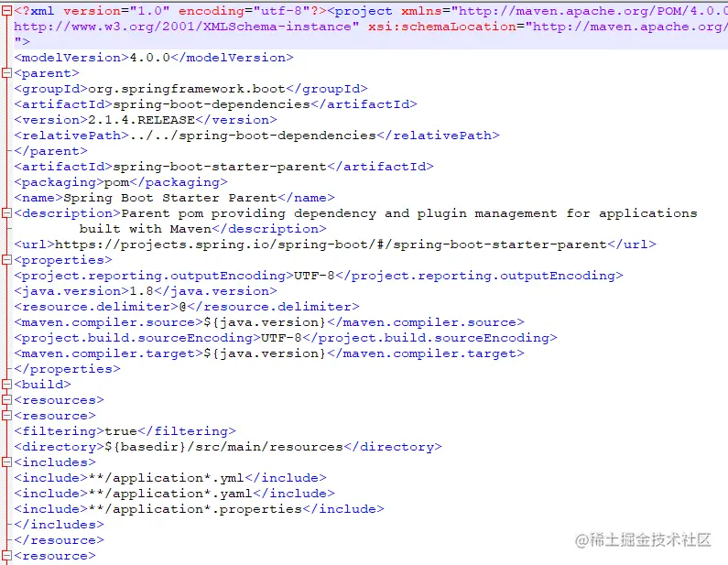Click the www.w3.org XMLSchema-instance URL
The width and height of the screenshot is (728, 565).
182,27
